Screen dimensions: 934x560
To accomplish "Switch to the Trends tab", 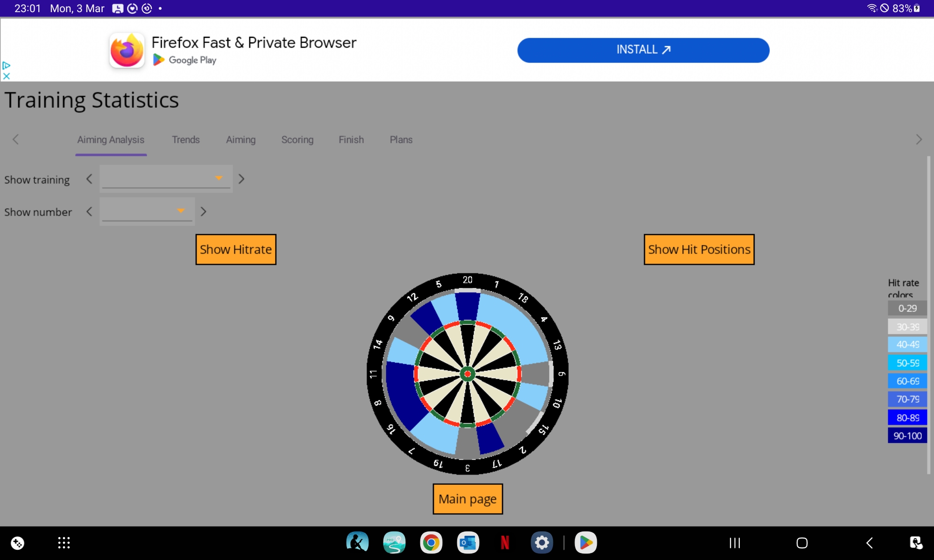I will [185, 140].
